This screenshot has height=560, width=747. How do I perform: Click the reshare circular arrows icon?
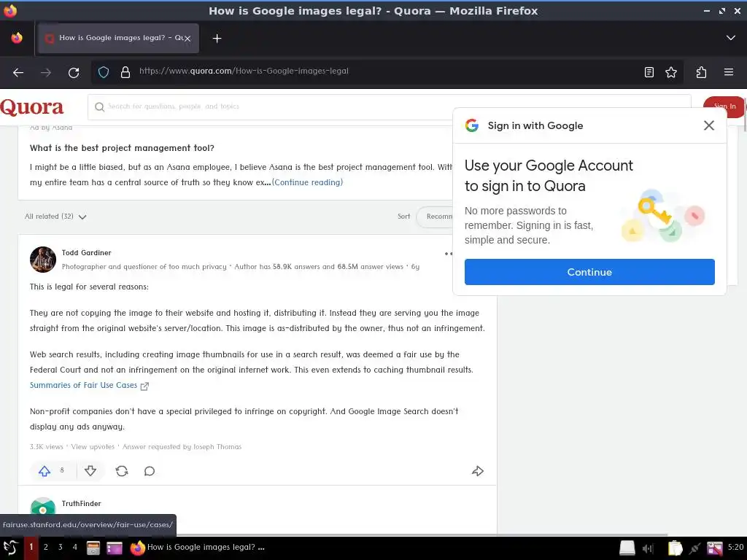[x=122, y=471]
